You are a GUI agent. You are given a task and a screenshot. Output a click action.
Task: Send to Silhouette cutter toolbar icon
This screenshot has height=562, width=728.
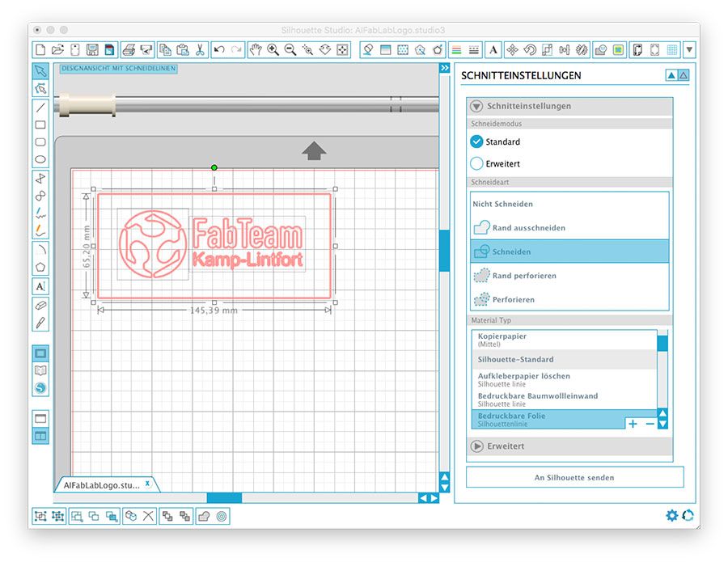pos(146,49)
